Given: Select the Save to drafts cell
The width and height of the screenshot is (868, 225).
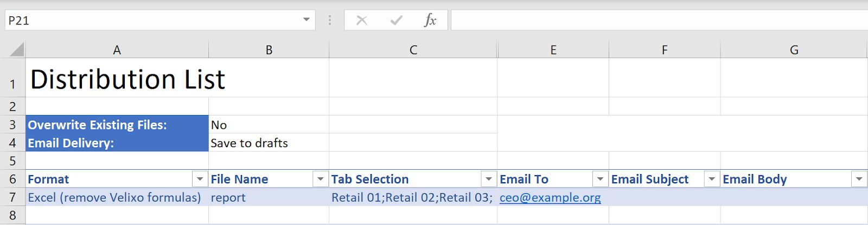Looking at the screenshot, I should coord(269,143).
